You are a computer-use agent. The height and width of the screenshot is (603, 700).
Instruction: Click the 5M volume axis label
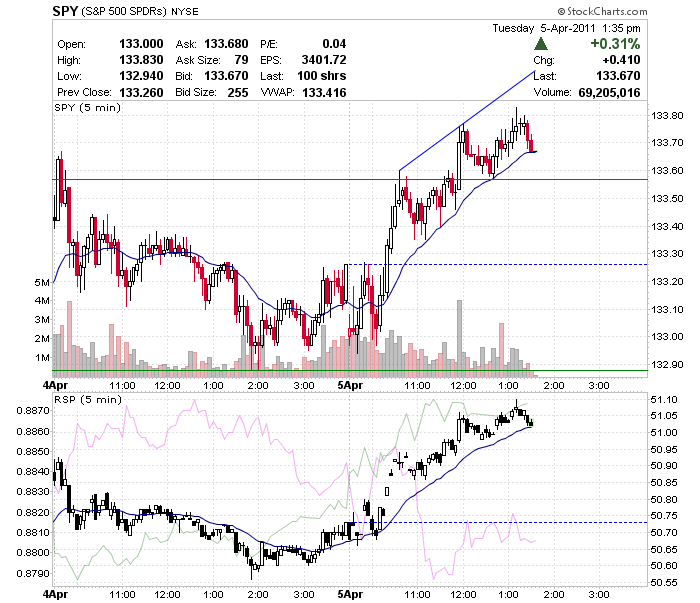click(x=42, y=283)
